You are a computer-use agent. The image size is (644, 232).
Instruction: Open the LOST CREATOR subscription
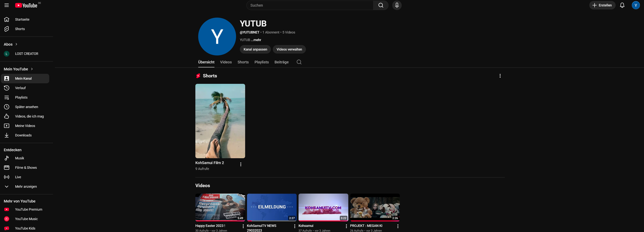pyautogui.click(x=25, y=54)
